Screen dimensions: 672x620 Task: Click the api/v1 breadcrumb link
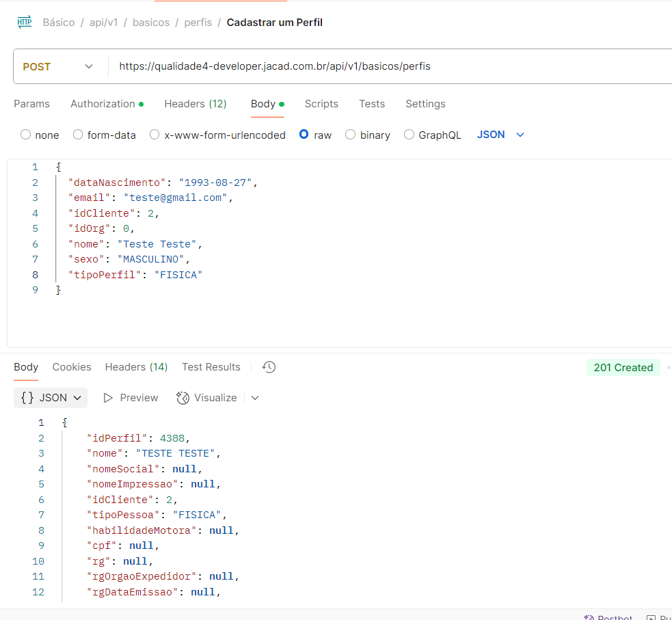point(103,23)
